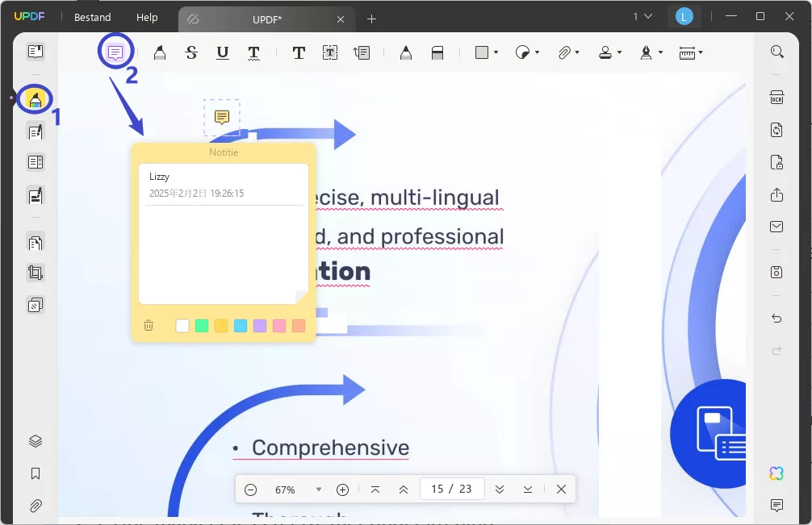
Task: Change note color to green swatch
Action: [x=200, y=326]
